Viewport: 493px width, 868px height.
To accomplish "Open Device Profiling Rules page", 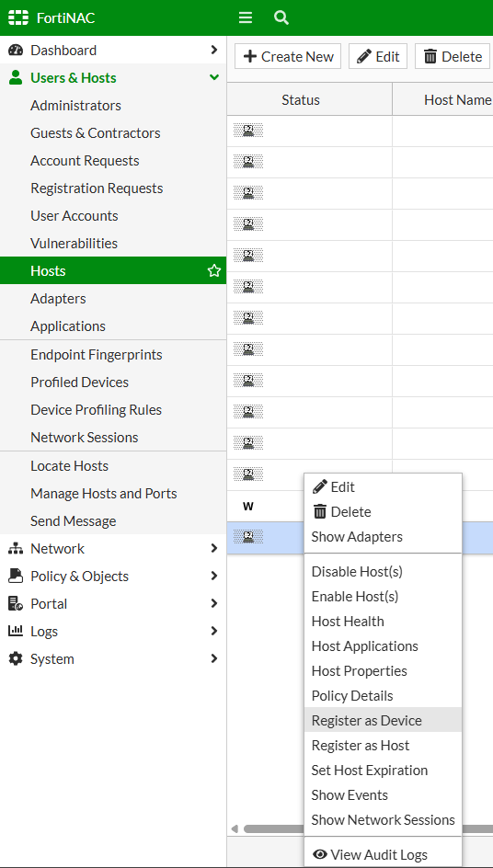I will (x=96, y=410).
